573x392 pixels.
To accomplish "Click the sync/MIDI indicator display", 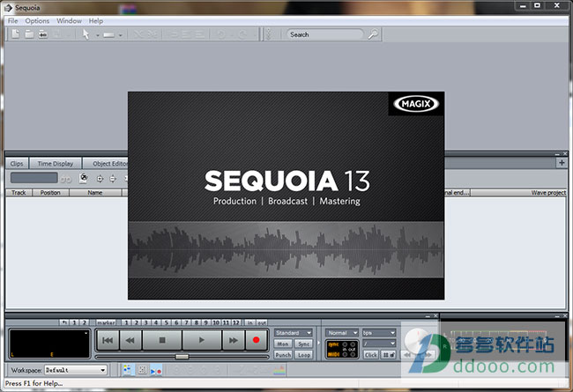I will (342, 349).
